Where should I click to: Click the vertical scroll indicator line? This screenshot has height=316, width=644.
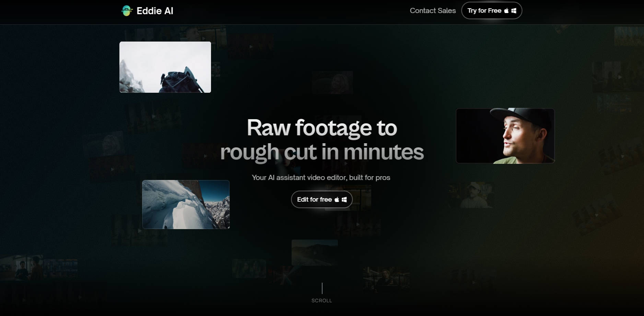point(322,288)
